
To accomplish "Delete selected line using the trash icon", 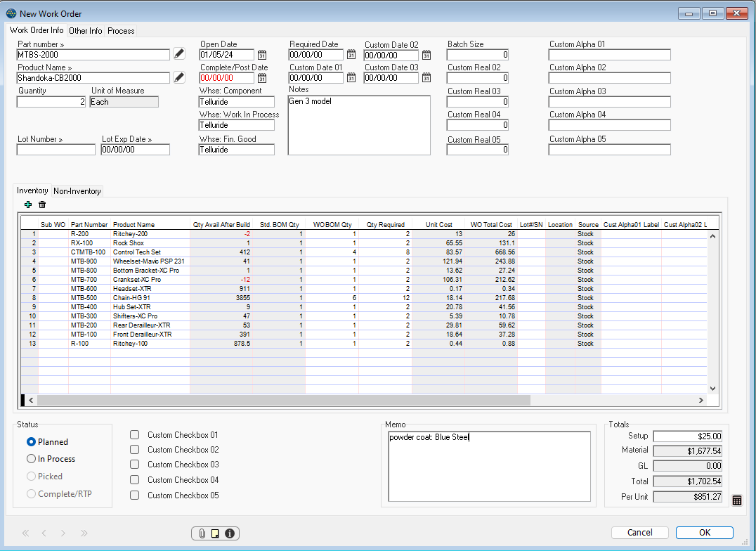I will [42, 205].
